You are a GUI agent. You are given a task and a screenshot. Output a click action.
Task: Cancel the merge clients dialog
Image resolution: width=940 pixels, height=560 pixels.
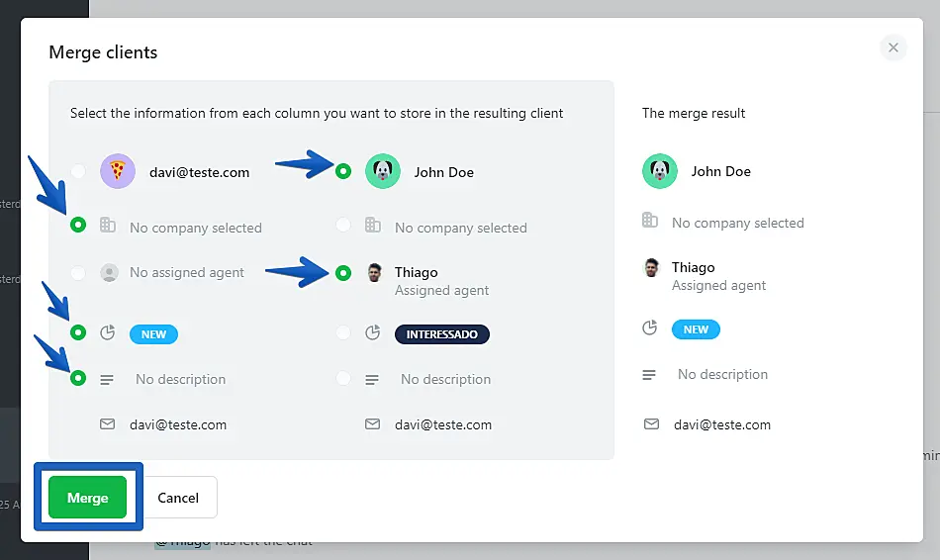tap(178, 498)
